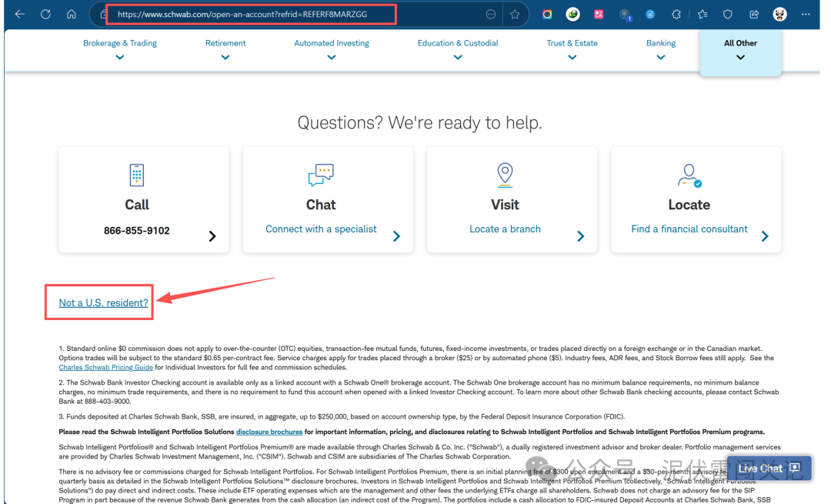Open the colorful ring extension icon
This screenshot has height=504, width=831.
click(x=547, y=15)
